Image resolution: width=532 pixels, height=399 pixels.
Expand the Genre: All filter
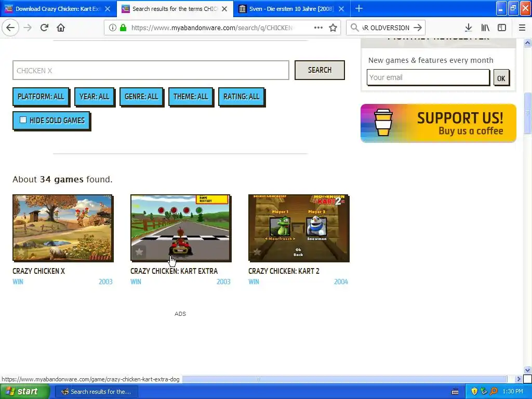[141, 96]
